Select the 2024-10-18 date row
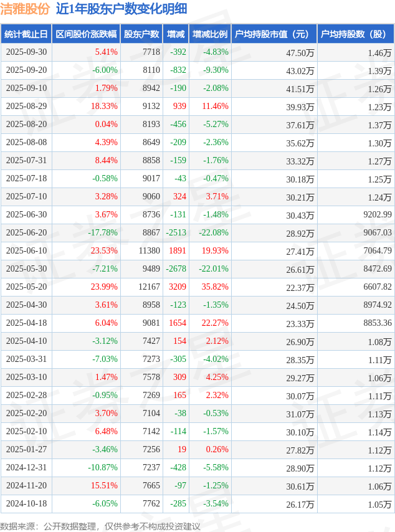Image resolution: width=395 pixels, height=532 pixels. point(26,504)
